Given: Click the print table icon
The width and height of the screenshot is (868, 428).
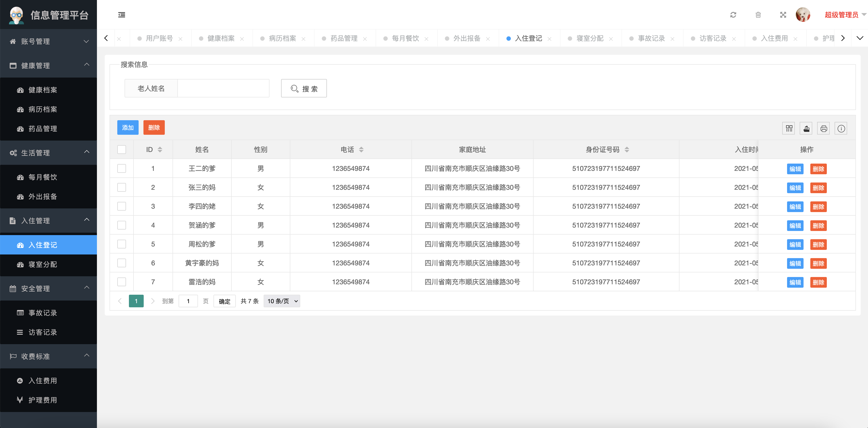Looking at the screenshot, I should [823, 128].
